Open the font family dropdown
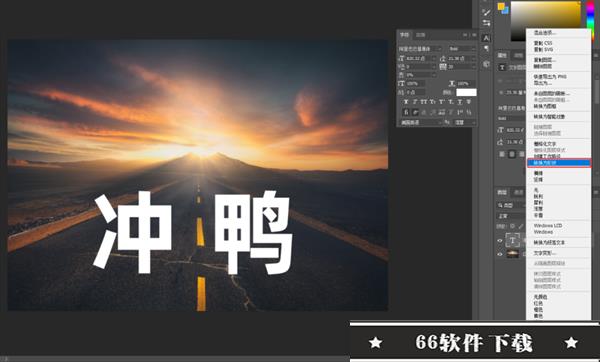 click(420, 49)
